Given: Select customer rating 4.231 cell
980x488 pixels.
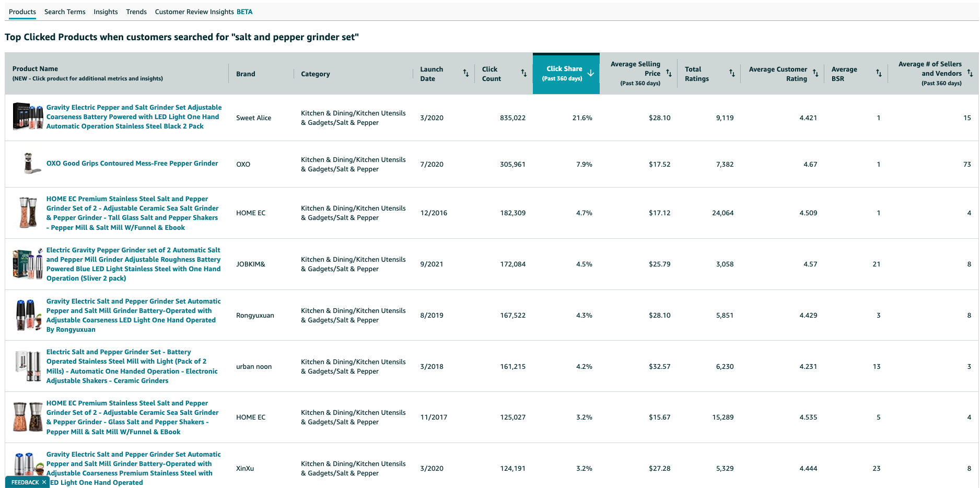Looking at the screenshot, I should pyautogui.click(x=808, y=366).
